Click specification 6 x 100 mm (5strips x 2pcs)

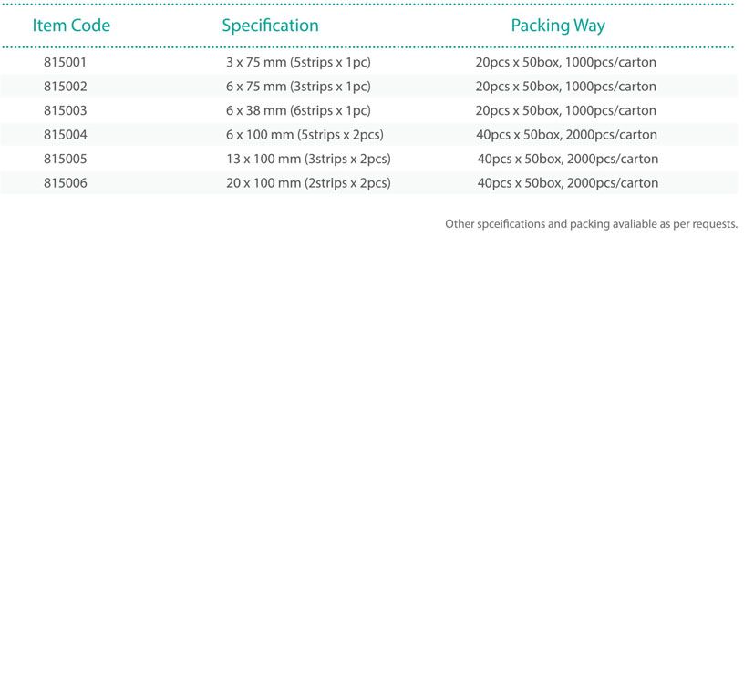305,135
